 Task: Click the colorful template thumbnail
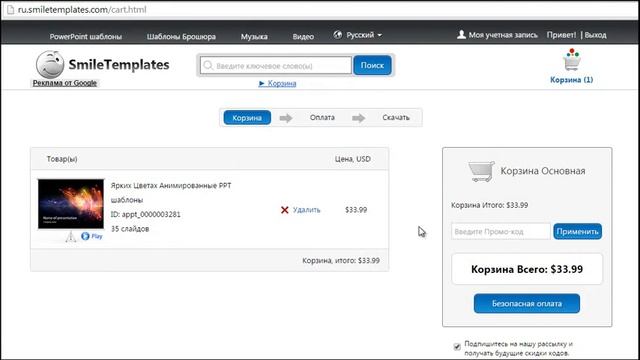(71, 204)
